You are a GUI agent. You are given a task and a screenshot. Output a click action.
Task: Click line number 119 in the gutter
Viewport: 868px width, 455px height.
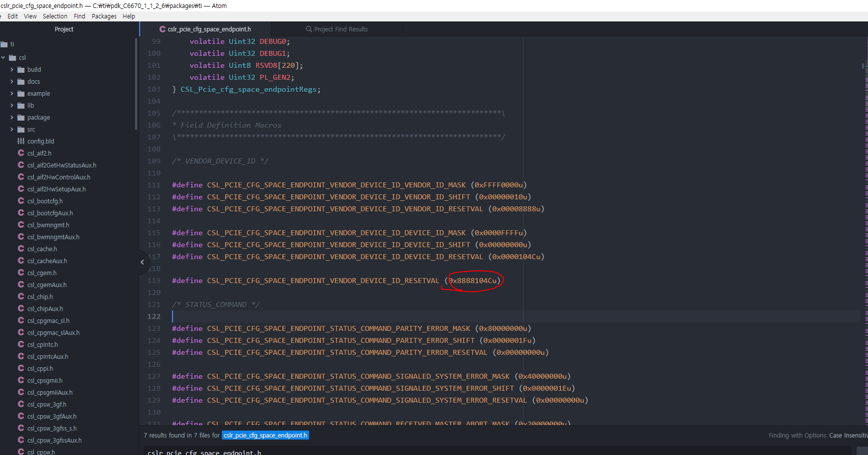154,281
